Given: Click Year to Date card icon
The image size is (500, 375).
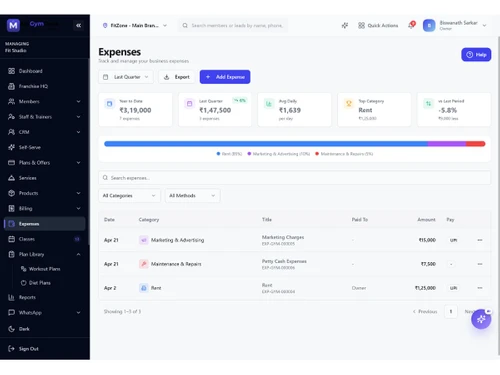Looking at the screenshot, I should (109, 104).
